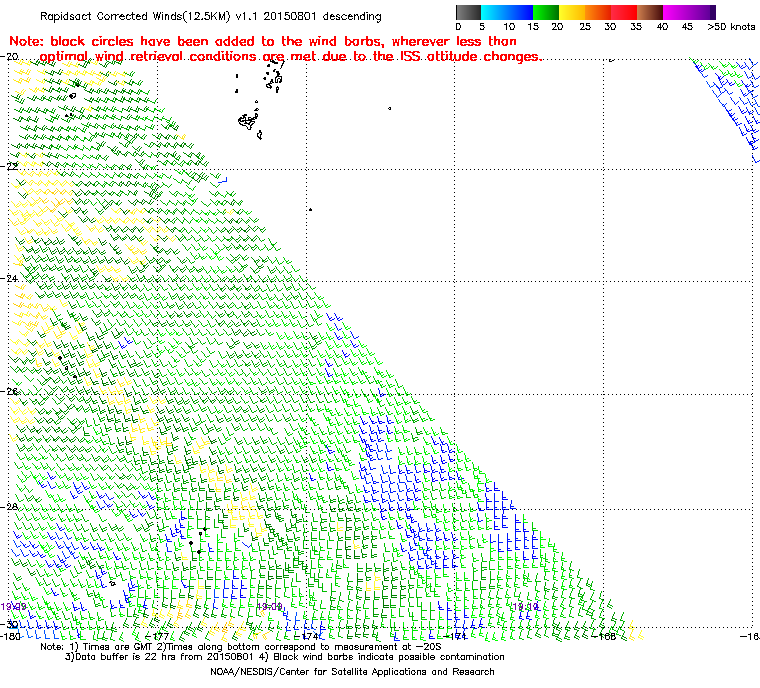Click the -168 longitude axis label
This screenshot has width=760, height=688.
[x=604, y=636]
